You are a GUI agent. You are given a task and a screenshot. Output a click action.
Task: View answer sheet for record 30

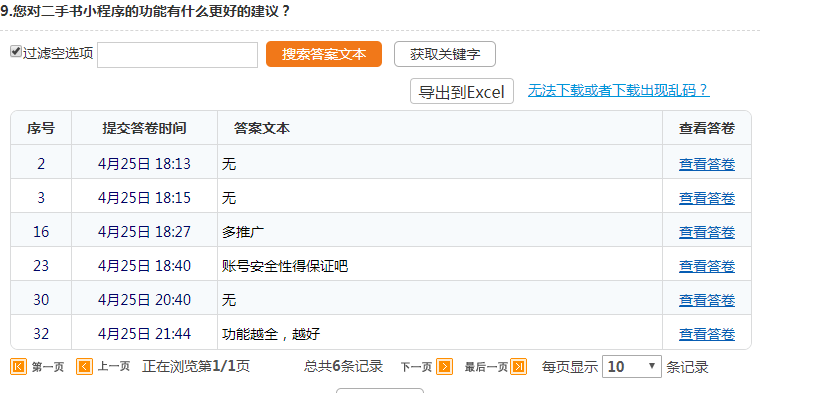pos(706,300)
